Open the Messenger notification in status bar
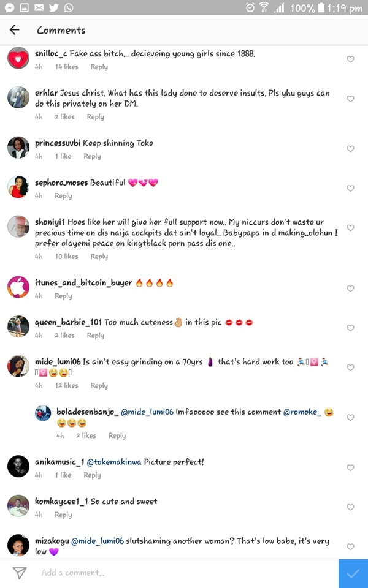 pyautogui.click(x=9, y=8)
